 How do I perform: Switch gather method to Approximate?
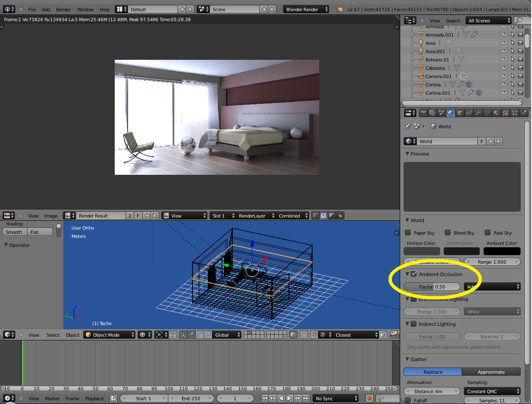point(491,372)
